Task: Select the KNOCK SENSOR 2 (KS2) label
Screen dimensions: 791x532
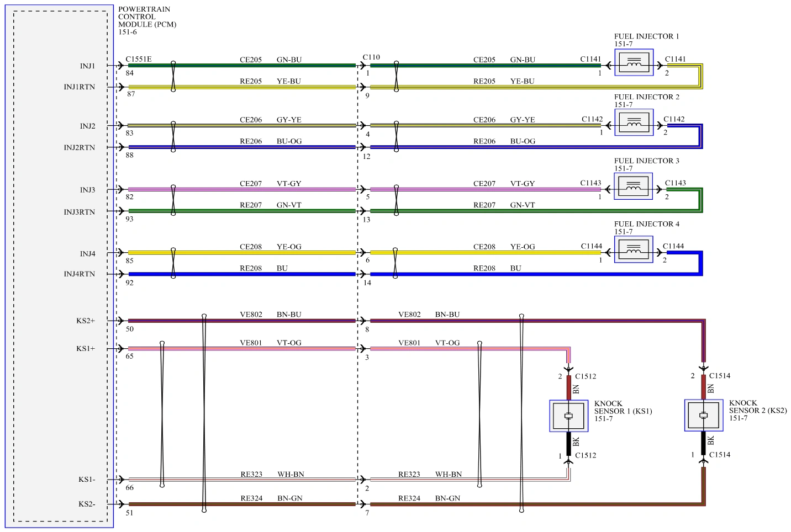Action: click(758, 407)
